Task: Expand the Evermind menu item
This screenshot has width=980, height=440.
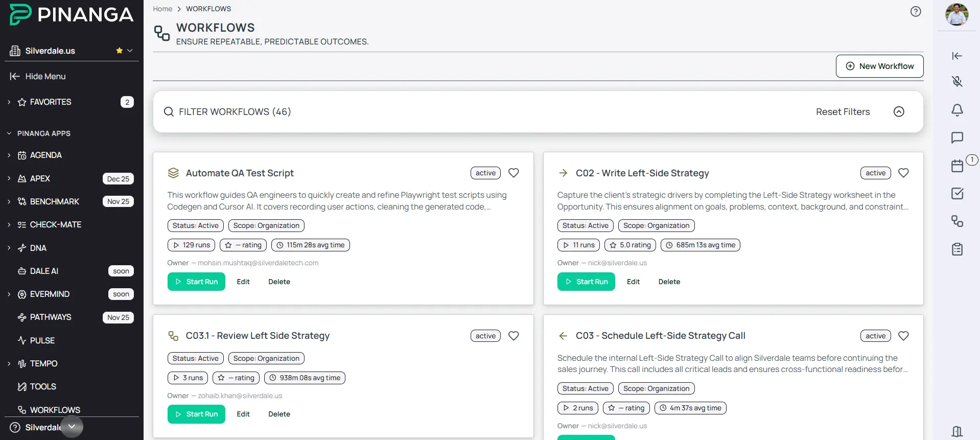Action: point(9,294)
